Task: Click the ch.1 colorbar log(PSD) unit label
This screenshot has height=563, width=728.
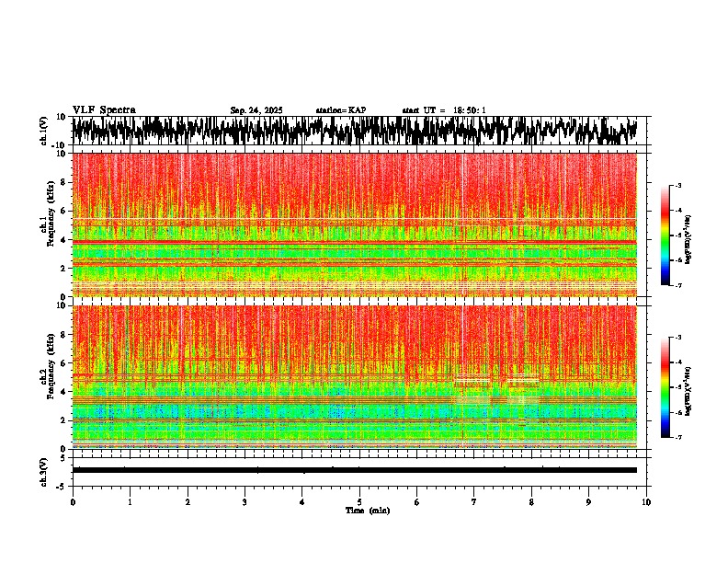Action: click(x=688, y=239)
